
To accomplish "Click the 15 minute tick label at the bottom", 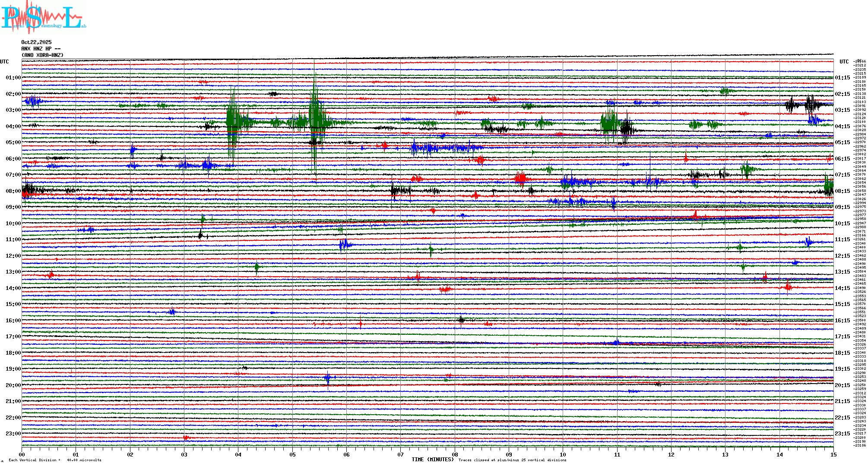I will [x=833, y=454].
